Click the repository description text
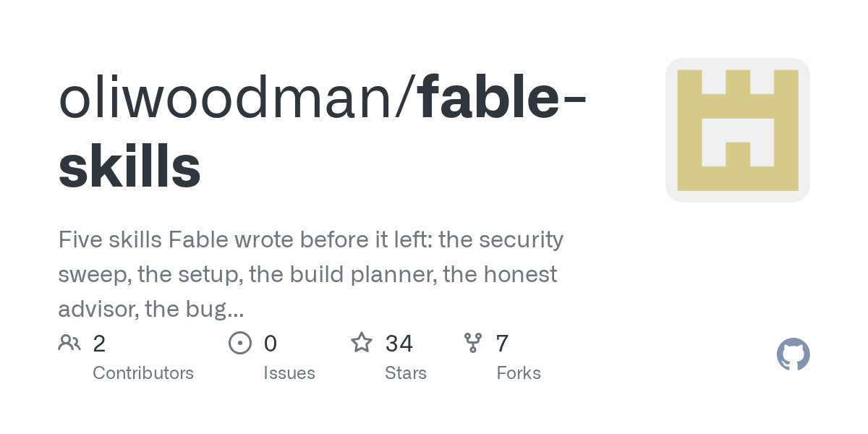This screenshot has width=868, height=434. click(x=311, y=274)
